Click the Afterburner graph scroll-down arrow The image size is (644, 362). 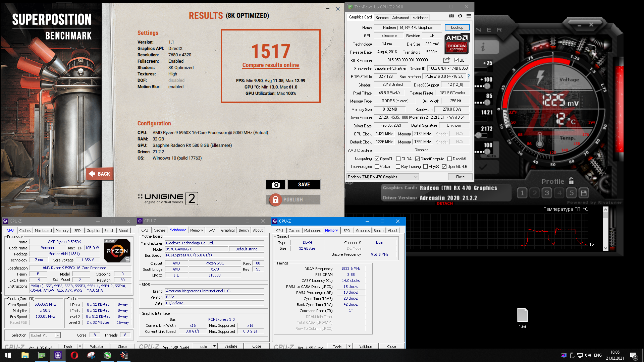click(x=605, y=248)
